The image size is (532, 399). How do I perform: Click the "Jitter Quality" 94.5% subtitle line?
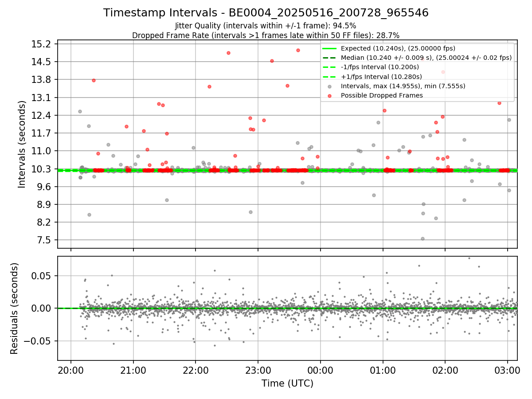click(266, 26)
